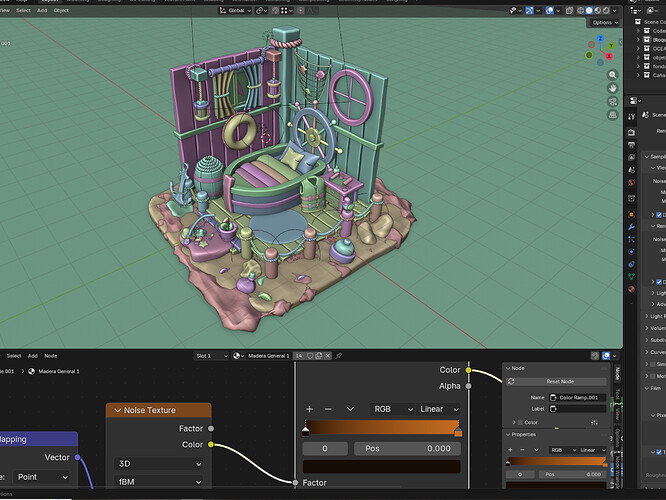Open the Linear interpolation dropdown on node
The height and width of the screenshot is (500, 666).
click(438, 409)
